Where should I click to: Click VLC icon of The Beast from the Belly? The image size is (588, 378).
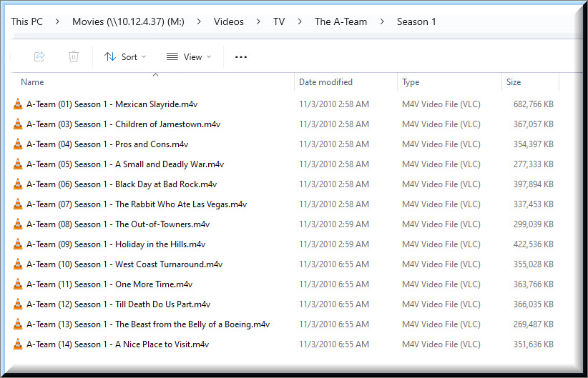(x=18, y=324)
